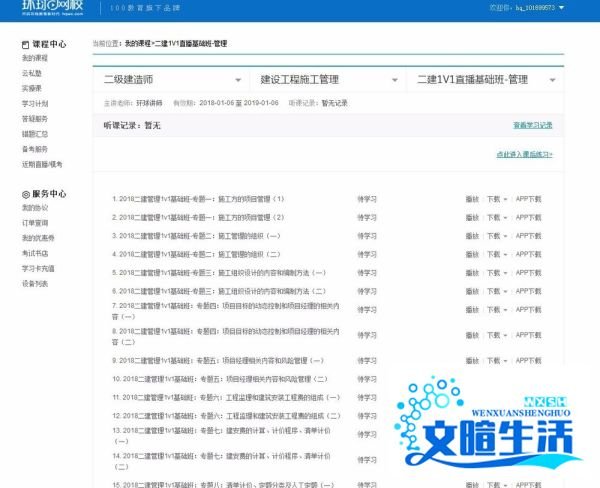Open lesson 14 title 专题七：建安费的计算（二）
The image size is (600, 488).
click(x=221, y=461)
